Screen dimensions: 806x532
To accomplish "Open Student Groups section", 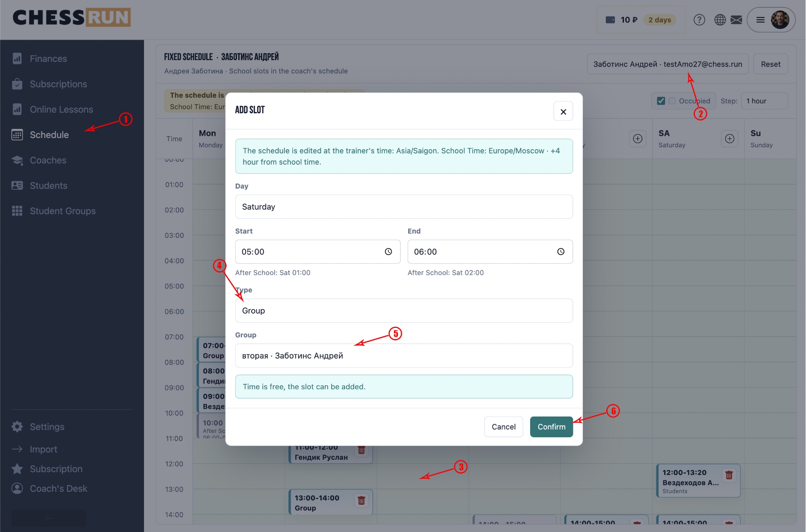I will tap(62, 211).
